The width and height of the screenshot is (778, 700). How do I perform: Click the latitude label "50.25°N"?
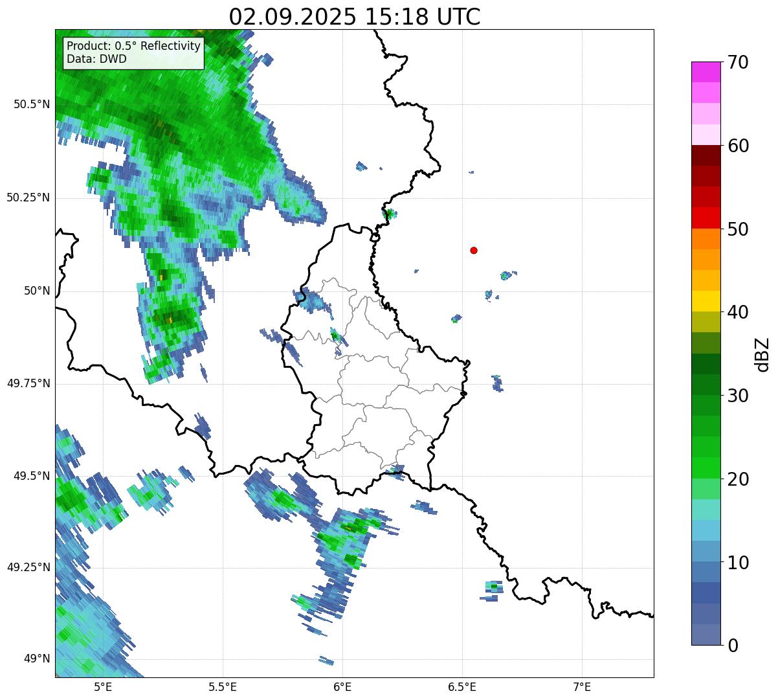pyautogui.click(x=28, y=198)
